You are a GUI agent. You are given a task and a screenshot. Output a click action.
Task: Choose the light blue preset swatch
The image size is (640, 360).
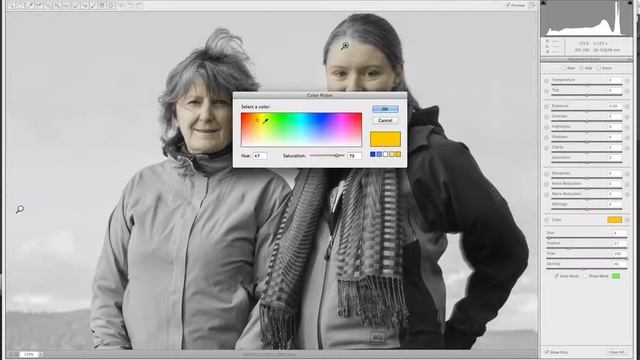point(379,154)
